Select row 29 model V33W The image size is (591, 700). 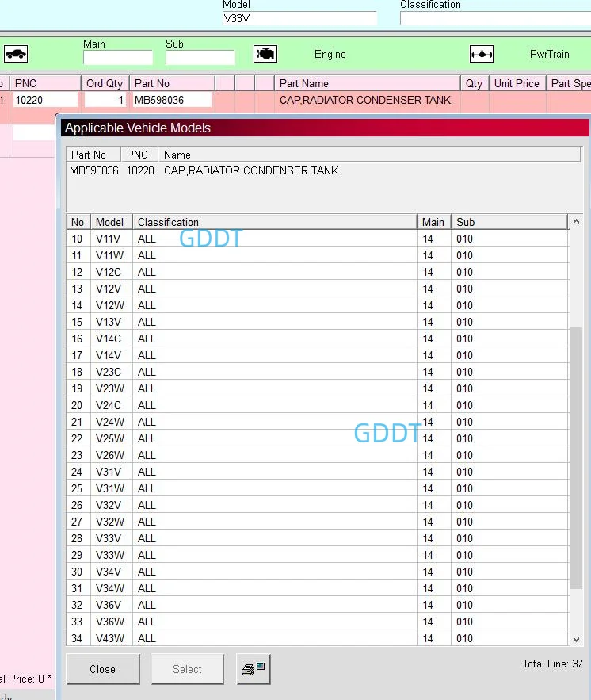[x=317, y=555]
